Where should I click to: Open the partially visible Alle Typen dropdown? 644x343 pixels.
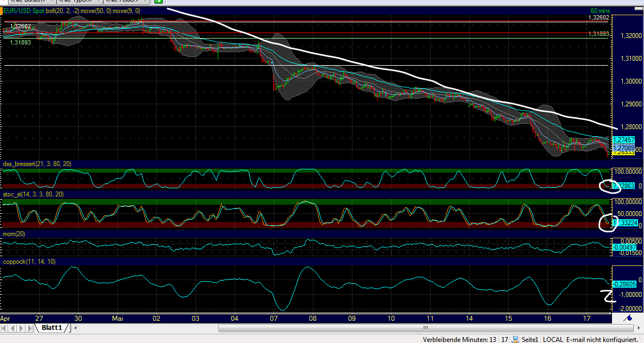[79, 1]
